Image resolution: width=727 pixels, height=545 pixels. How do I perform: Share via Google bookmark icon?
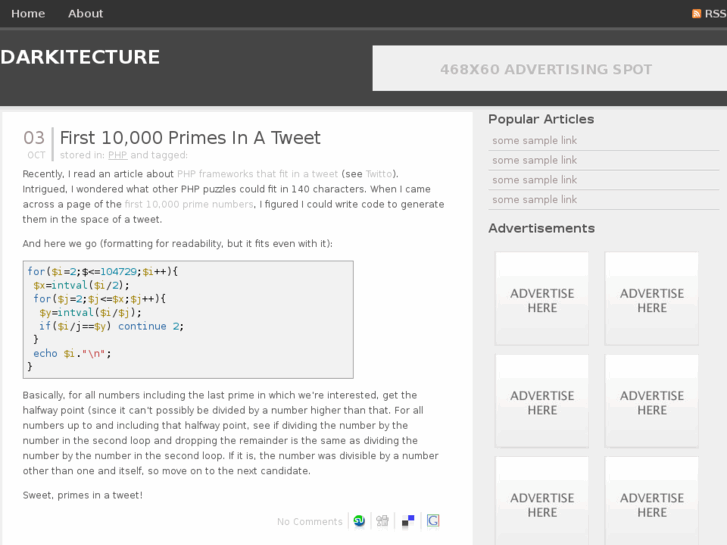click(x=433, y=521)
